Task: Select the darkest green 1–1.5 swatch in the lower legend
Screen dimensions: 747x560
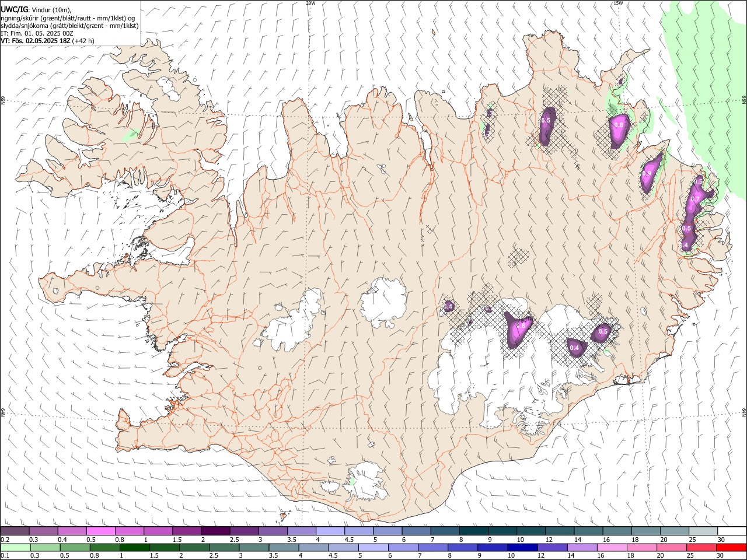Action: pyautogui.click(x=134, y=548)
